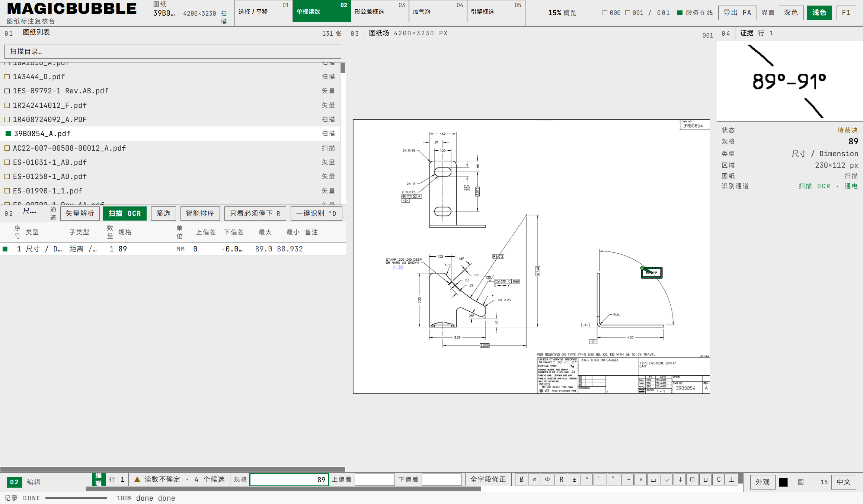Insert the ⌵ countersink symbol

pos(667,479)
